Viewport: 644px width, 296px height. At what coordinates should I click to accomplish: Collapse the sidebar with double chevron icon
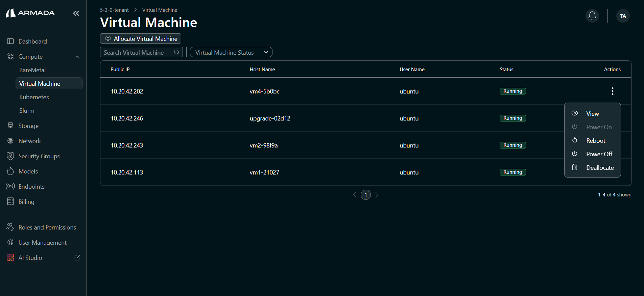[x=76, y=13]
